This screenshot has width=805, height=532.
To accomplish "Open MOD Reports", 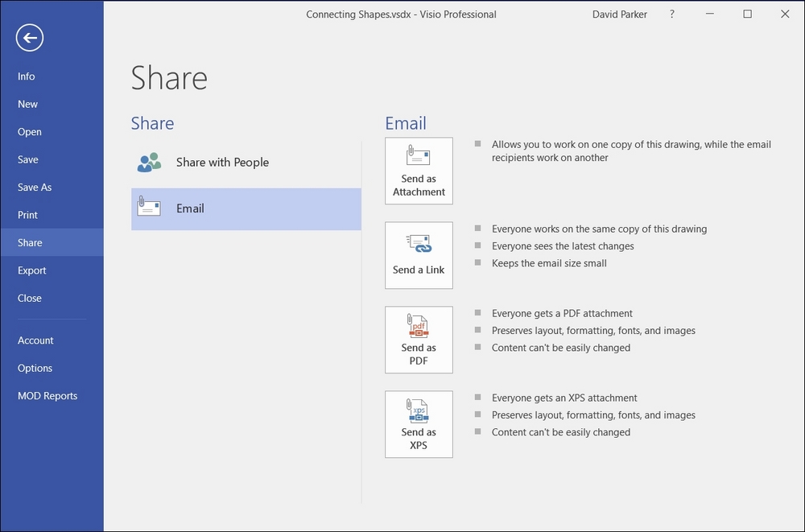I will (x=52, y=395).
